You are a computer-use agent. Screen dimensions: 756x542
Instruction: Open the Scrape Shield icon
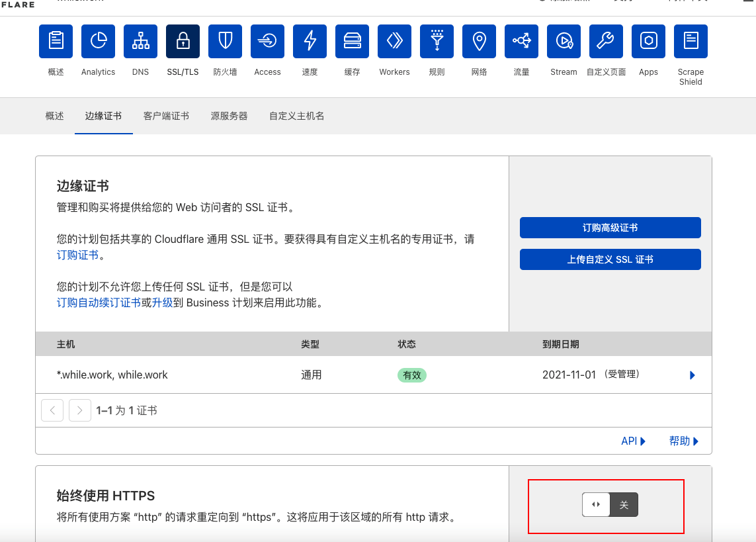pyautogui.click(x=691, y=41)
